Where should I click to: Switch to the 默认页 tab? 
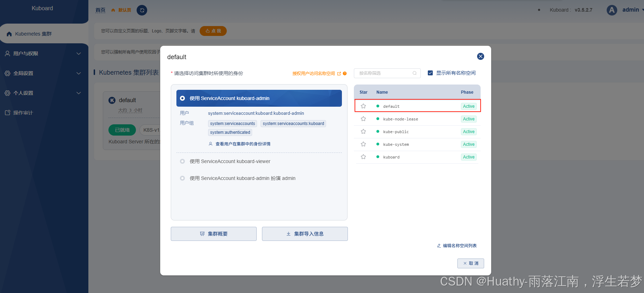pos(125,10)
